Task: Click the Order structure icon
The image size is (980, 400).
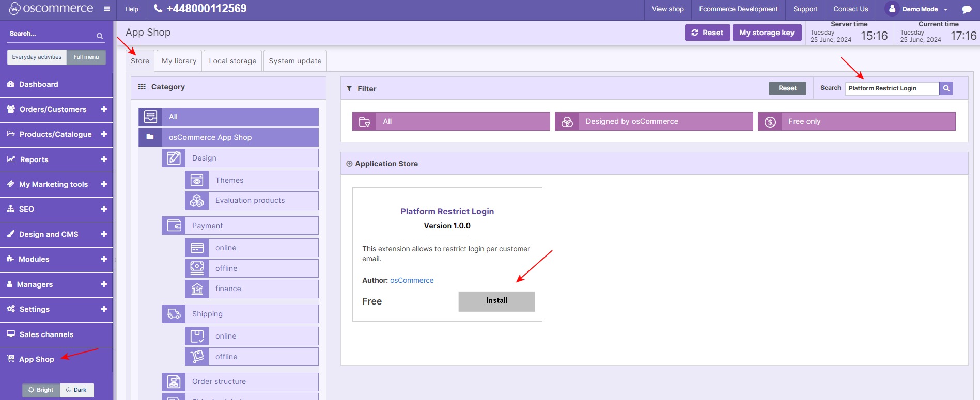Action: tap(174, 381)
